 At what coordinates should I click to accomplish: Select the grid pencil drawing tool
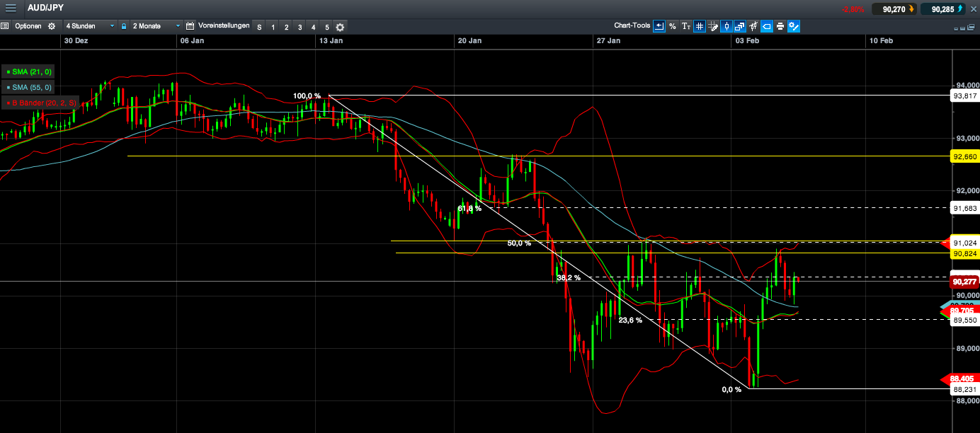pos(713,26)
